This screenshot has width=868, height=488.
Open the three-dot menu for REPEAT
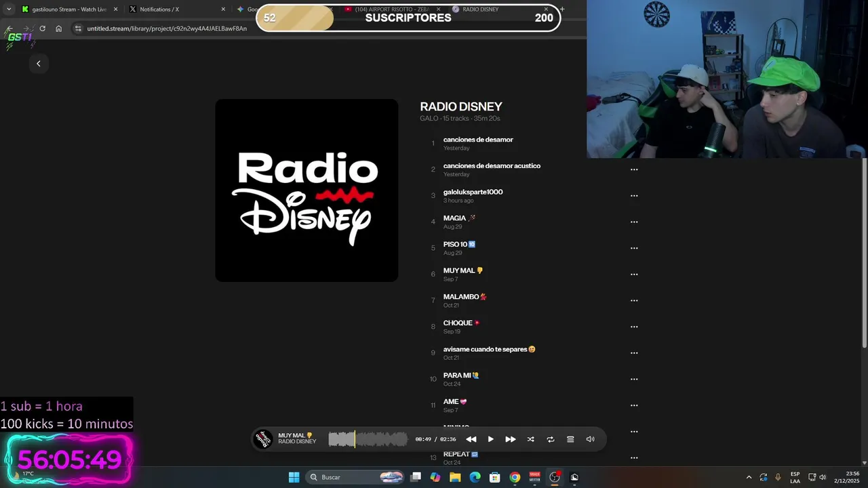coord(634,457)
